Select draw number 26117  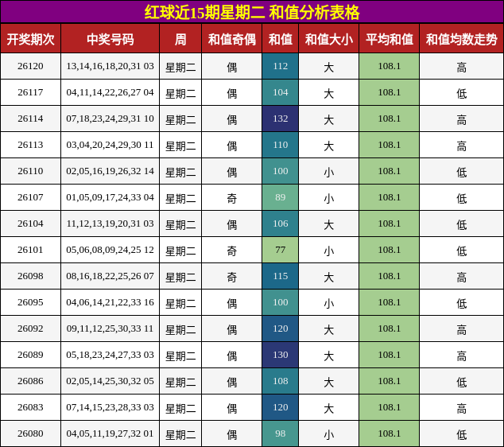coord(30,92)
